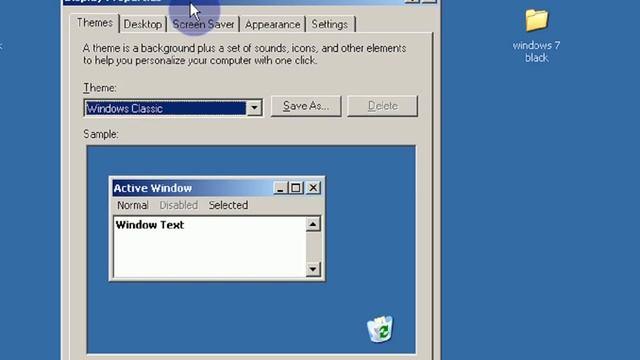Viewport: 640px width, 360px height.
Task: Click the sample window maximize button
Action: [x=296, y=188]
